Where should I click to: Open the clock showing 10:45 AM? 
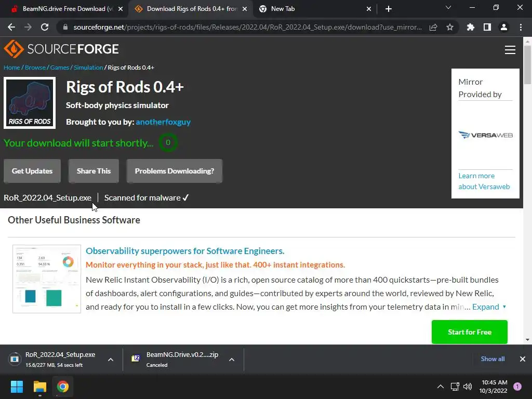[x=494, y=387]
